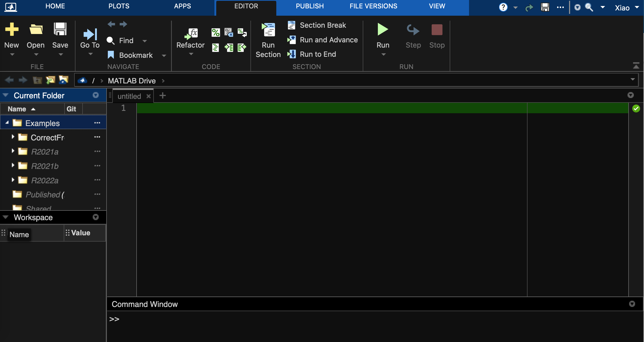Switch to the VIEW tab
The image size is (644, 342).
coord(437,6)
